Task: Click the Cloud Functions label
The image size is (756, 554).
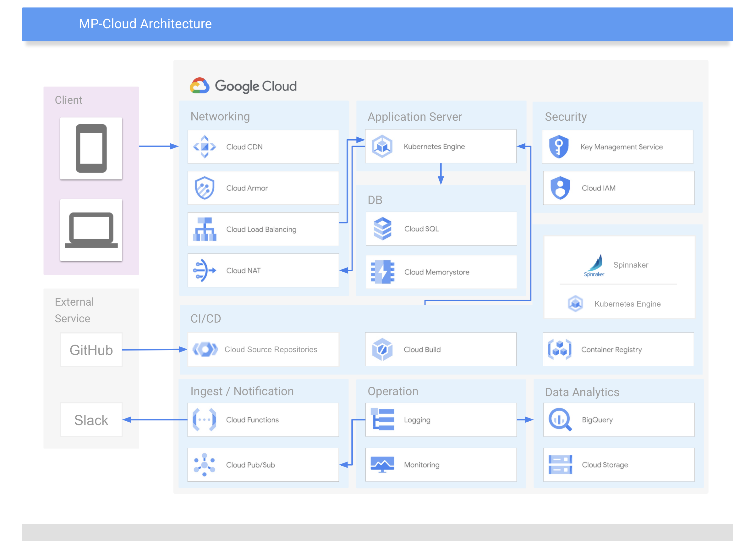Action: click(x=252, y=419)
